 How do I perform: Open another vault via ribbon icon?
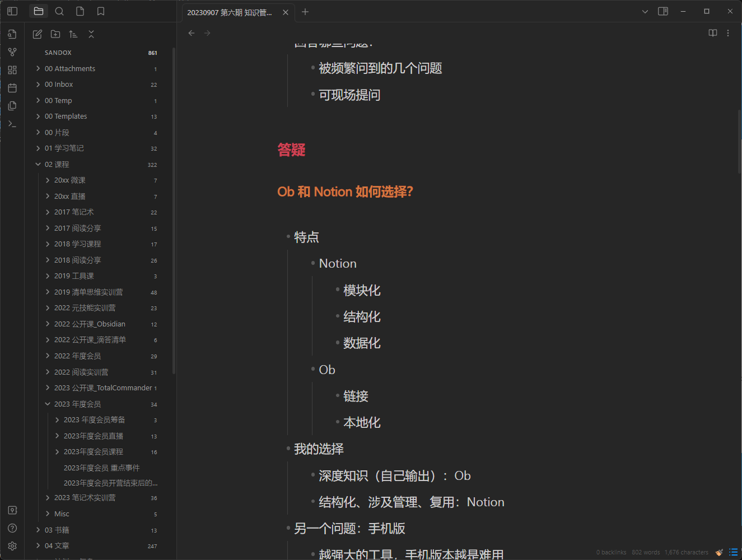[12, 510]
